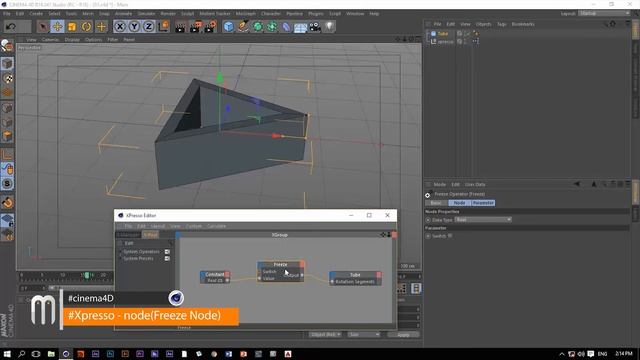Toggle the Z axis lock

pyautogui.click(x=149, y=27)
